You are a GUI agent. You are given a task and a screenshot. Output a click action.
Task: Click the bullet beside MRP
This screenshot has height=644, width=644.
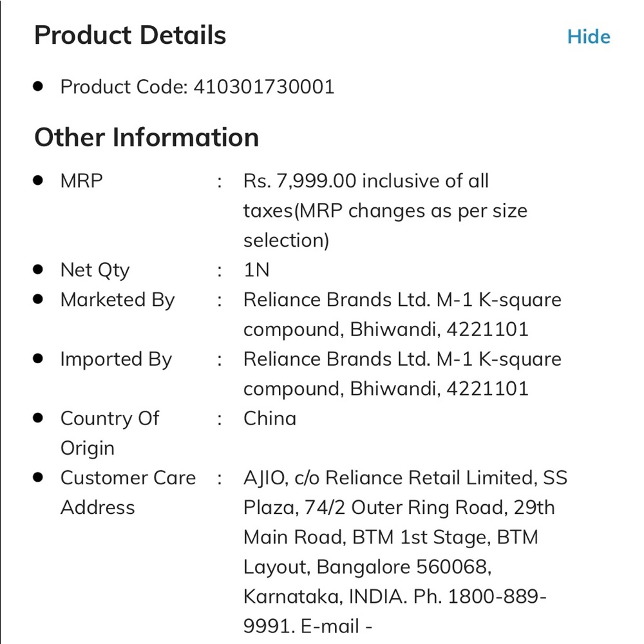pyautogui.click(x=38, y=180)
